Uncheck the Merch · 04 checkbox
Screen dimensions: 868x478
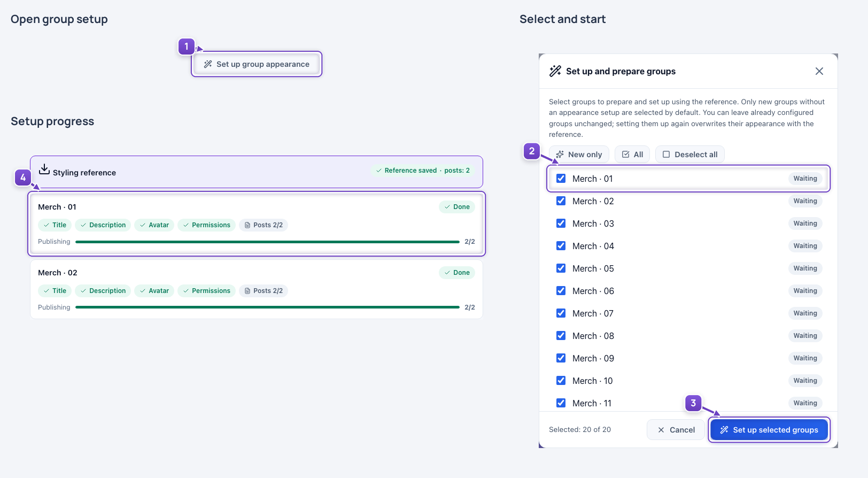tap(561, 246)
